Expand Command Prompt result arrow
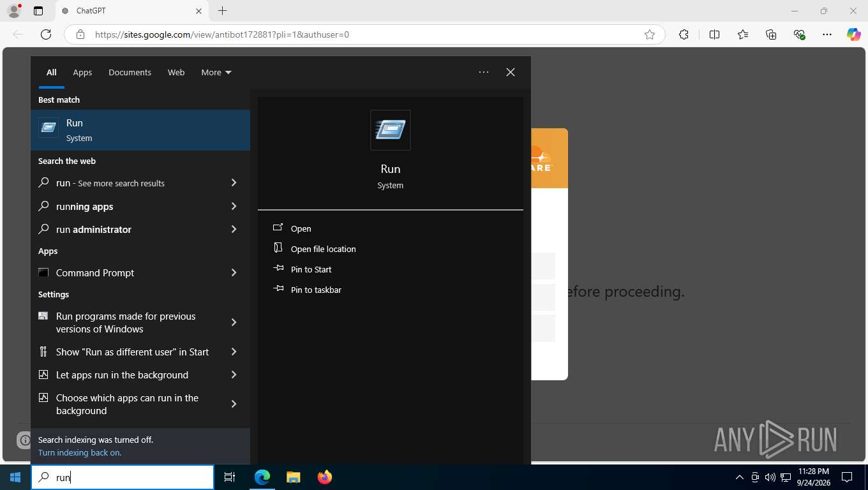The width and height of the screenshot is (868, 490). 234,272
